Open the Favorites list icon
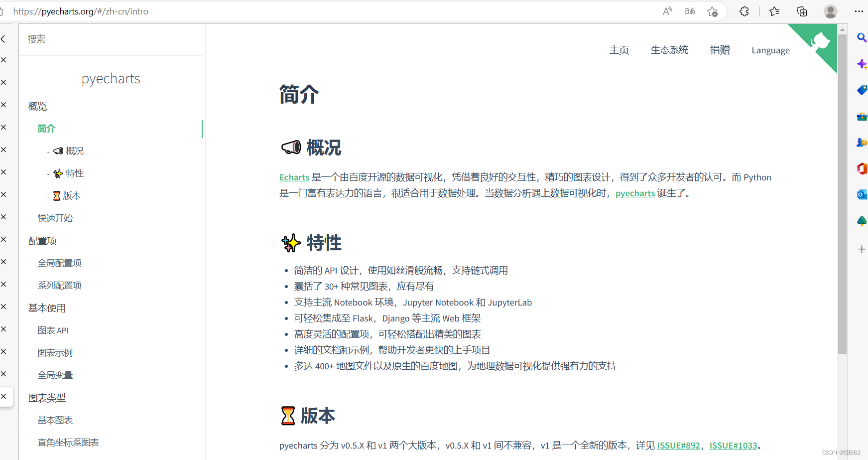The width and height of the screenshot is (868, 460). coord(774,11)
